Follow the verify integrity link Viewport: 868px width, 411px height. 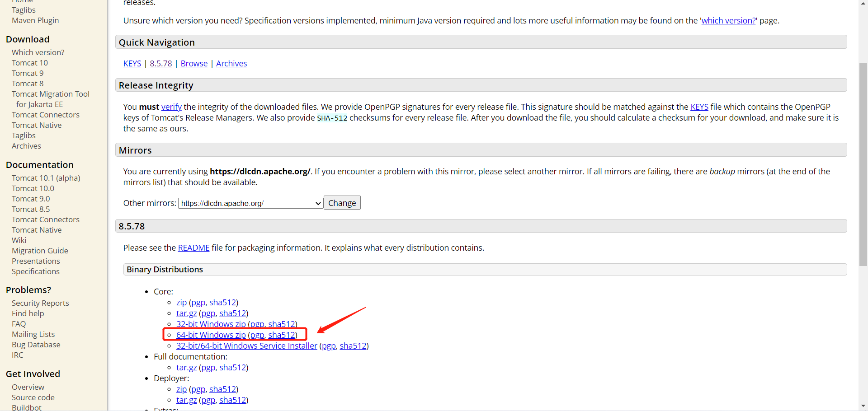[171, 107]
